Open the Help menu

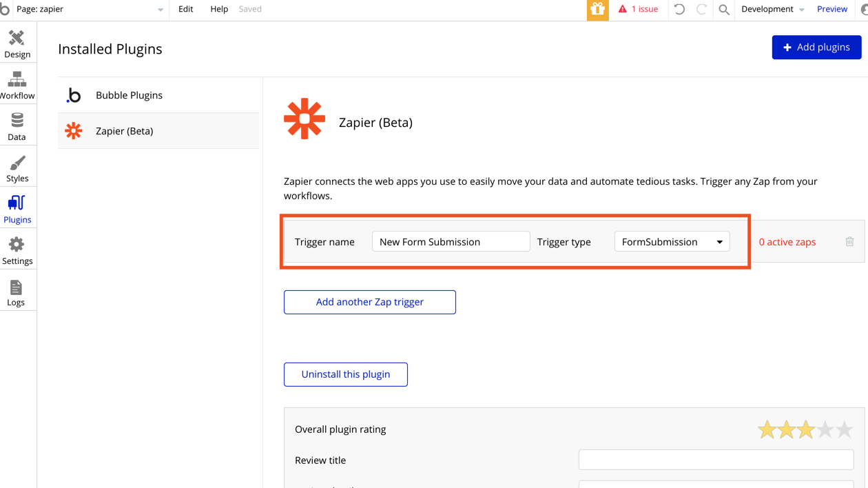click(219, 9)
